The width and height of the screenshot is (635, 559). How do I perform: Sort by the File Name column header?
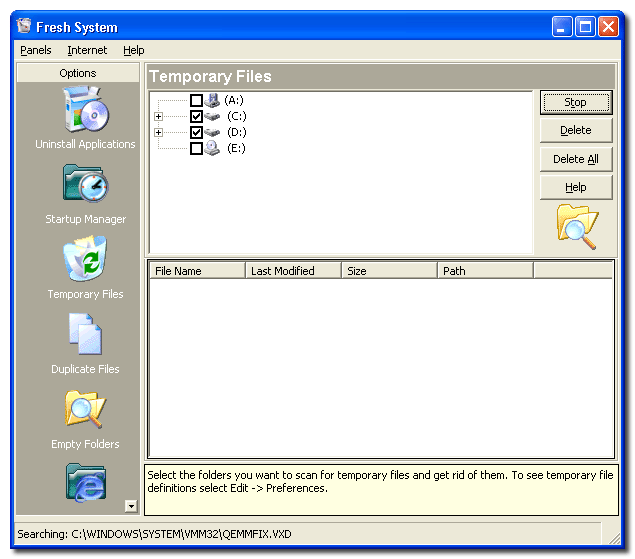[x=198, y=271]
